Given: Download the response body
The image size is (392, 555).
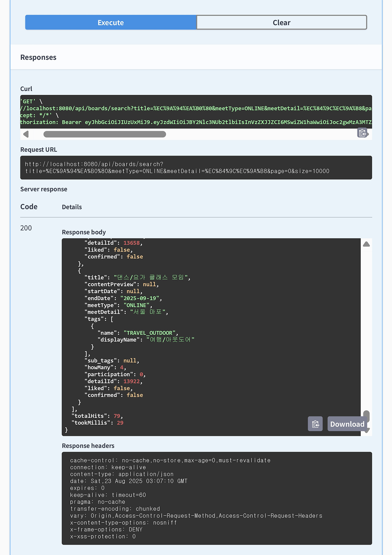Looking at the screenshot, I should click(x=347, y=424).
